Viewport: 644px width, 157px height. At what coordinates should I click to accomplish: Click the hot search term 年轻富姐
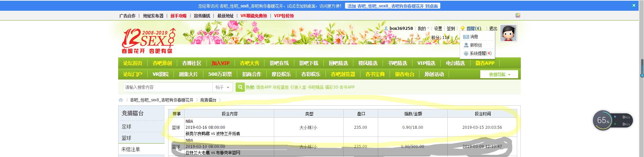coord(281,87)
